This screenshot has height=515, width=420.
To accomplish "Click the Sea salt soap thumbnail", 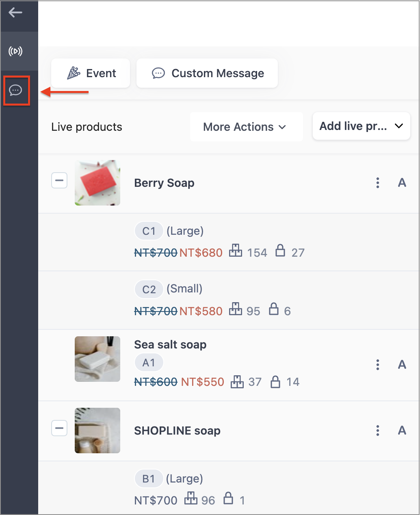I will [x=97, y=359].
